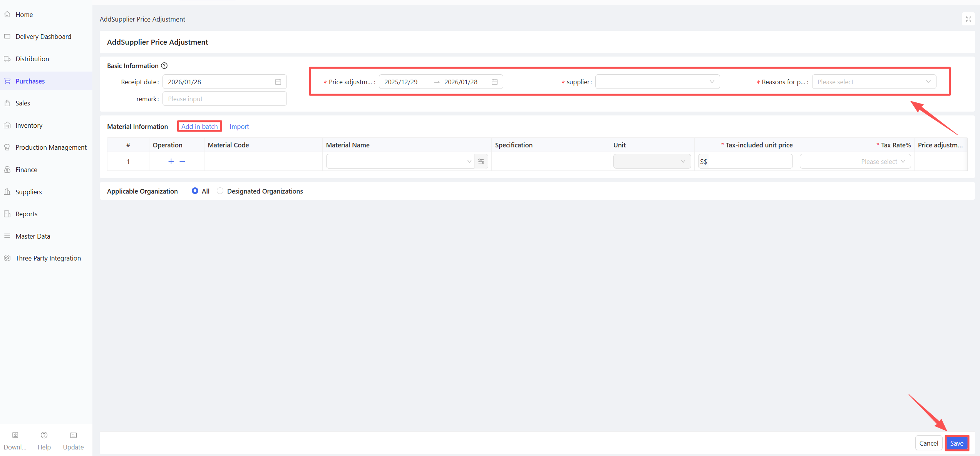Screen dimensions: 980x456
Task: Open the Receipt date calendar icon
Action: (278, 82)
